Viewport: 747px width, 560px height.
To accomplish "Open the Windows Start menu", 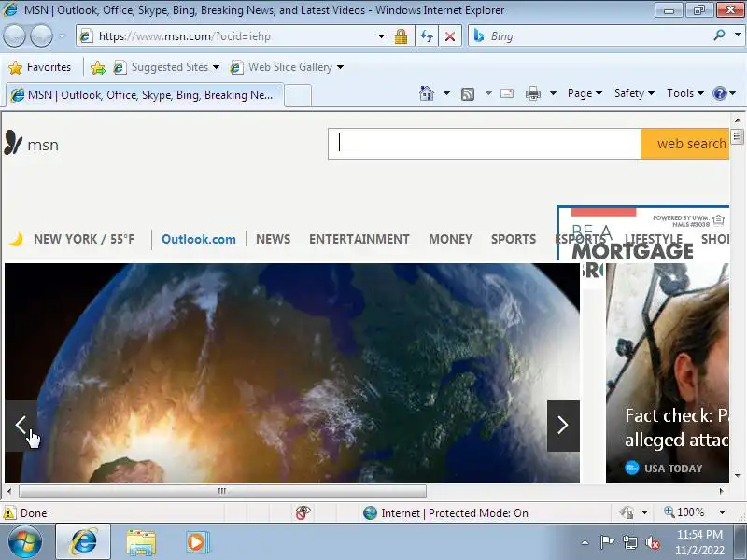I will pyautogui.click(x=25, y=542).
